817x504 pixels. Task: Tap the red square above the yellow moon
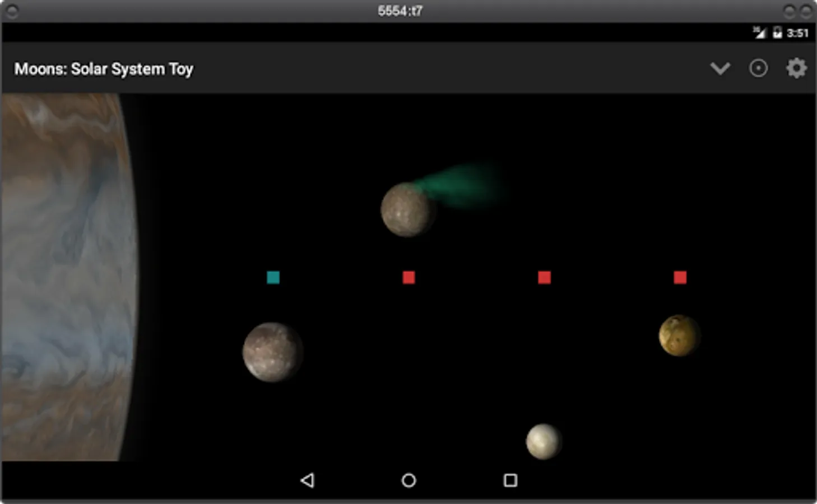tap(680, 277)
